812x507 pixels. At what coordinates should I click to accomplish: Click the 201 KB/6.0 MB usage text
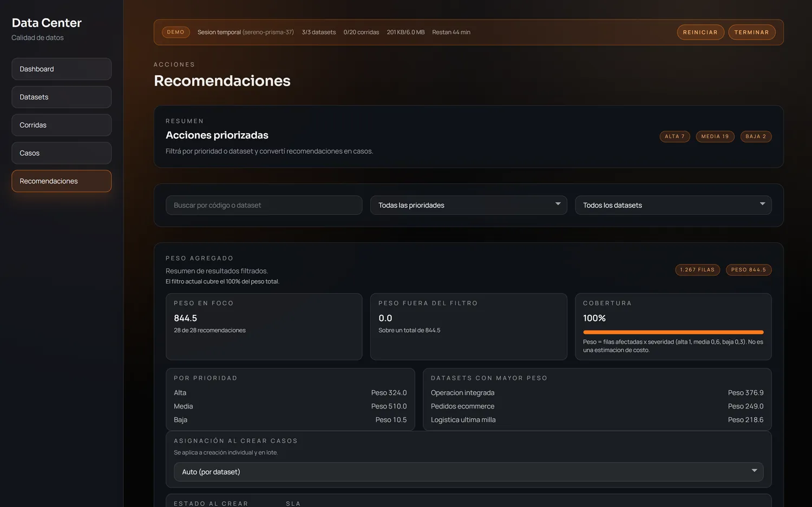click(x=405, y=32)
